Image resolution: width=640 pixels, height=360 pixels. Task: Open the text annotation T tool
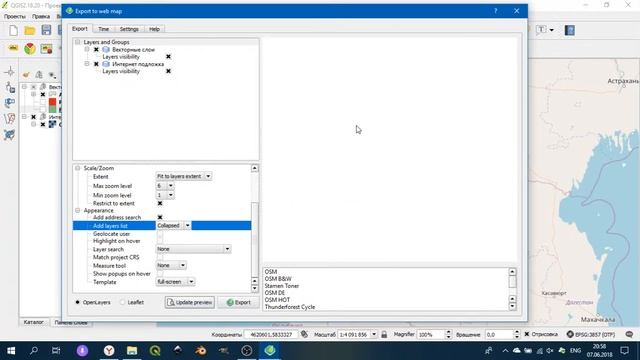coord(541,29)
